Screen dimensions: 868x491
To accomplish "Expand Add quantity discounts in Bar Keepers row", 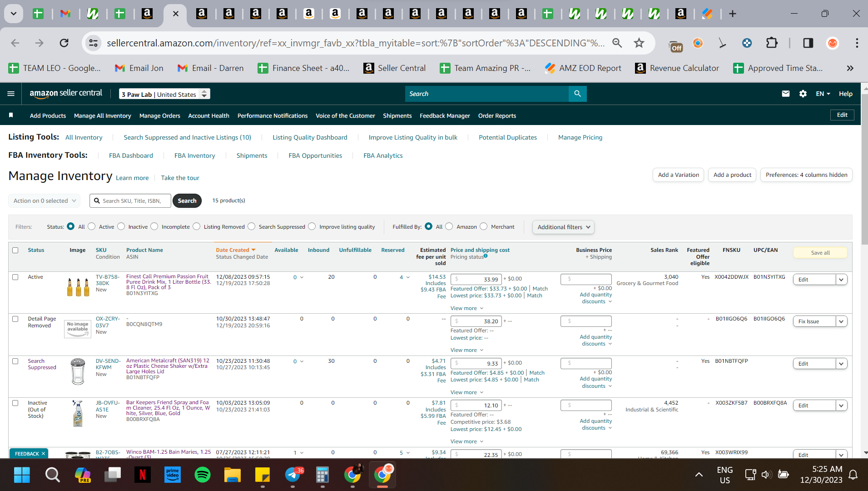I will pos(596,425).
